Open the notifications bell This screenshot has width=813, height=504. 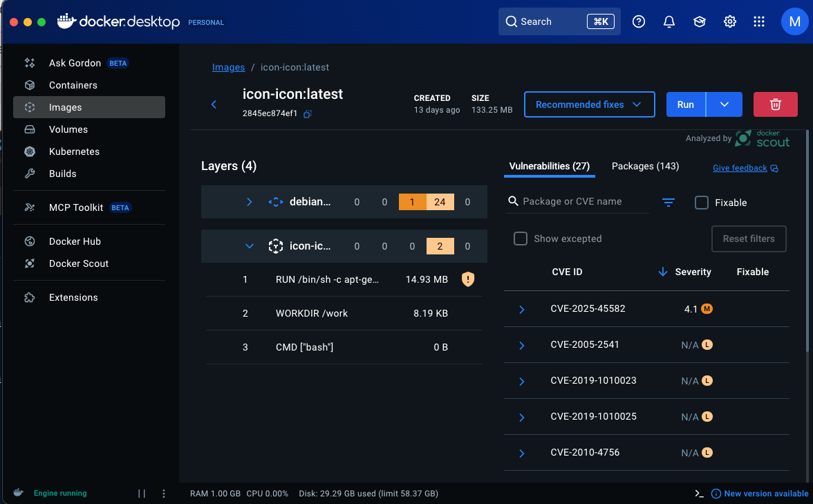click(x=669, y=21)
